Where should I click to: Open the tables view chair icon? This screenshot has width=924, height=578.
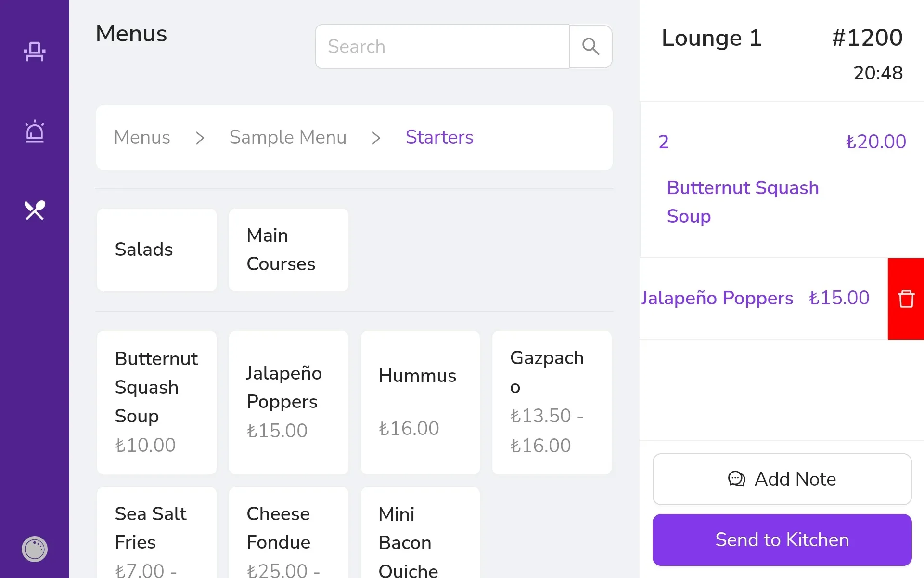[35, 52]
